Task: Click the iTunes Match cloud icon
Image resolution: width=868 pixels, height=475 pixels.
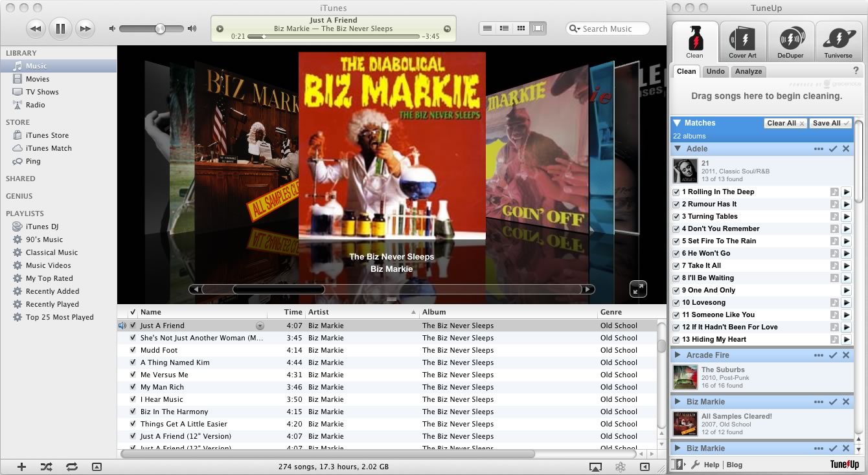Action: click(17, 148)
